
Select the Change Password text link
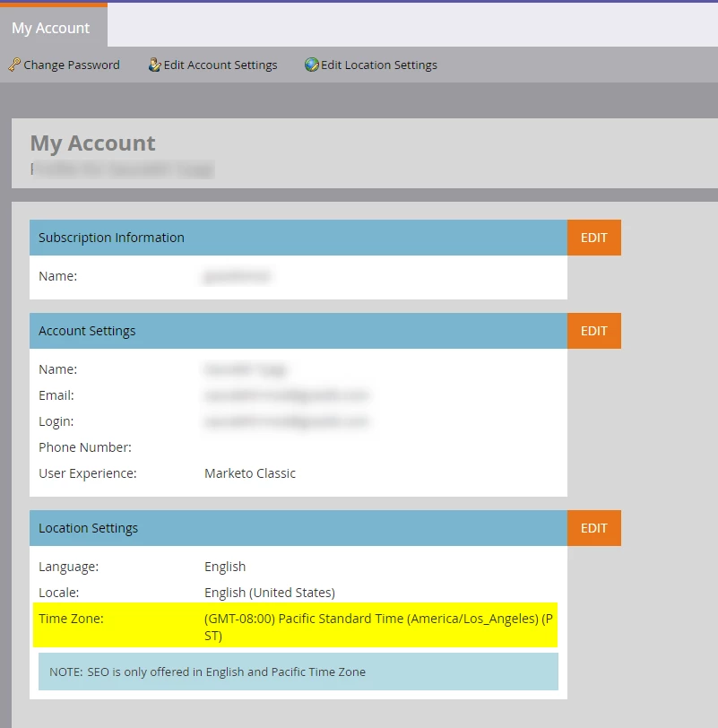[x=72, y=65]
